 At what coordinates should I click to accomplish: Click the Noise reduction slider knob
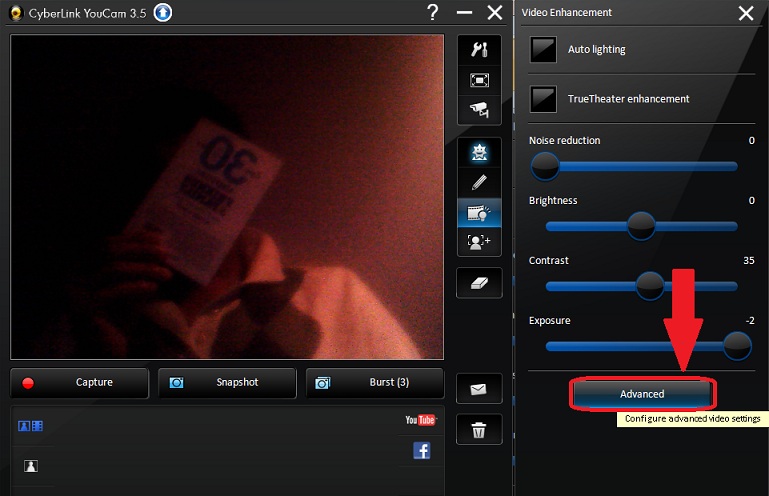tap(545, 166)
